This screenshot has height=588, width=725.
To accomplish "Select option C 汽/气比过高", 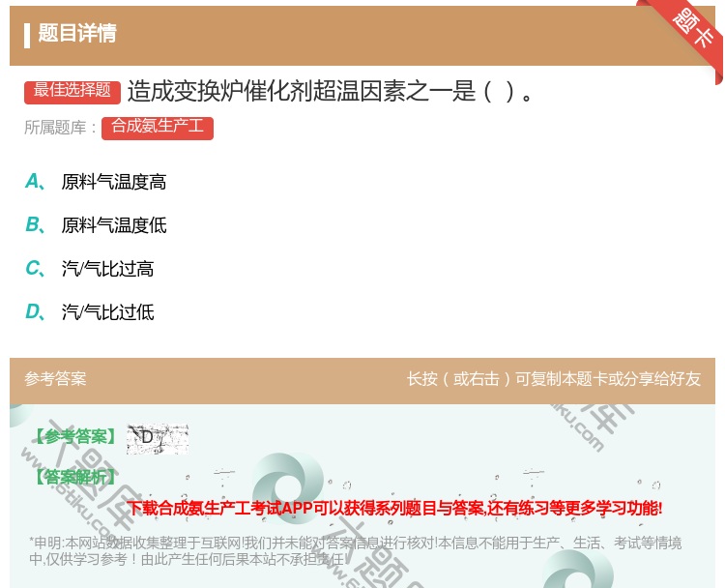I will pyautogui.click(x=90, y=269).
